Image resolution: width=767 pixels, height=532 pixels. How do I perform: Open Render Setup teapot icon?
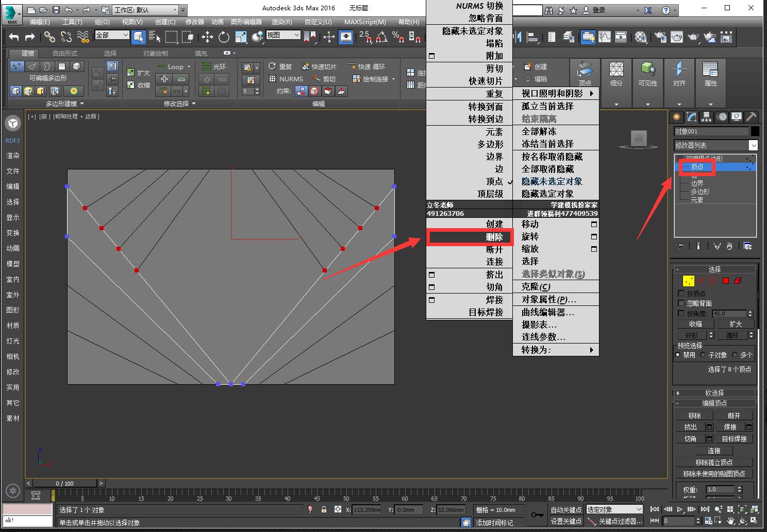660,37
